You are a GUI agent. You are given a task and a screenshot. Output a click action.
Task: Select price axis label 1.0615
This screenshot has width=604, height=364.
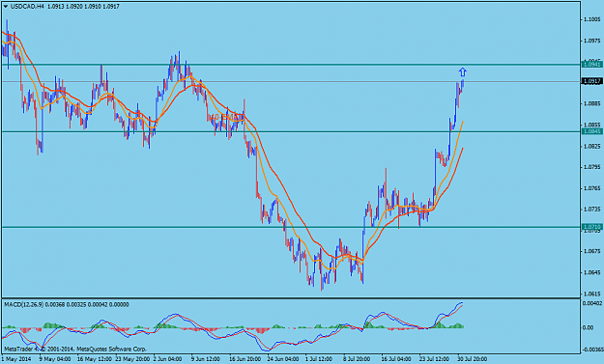tap(592, 294)
